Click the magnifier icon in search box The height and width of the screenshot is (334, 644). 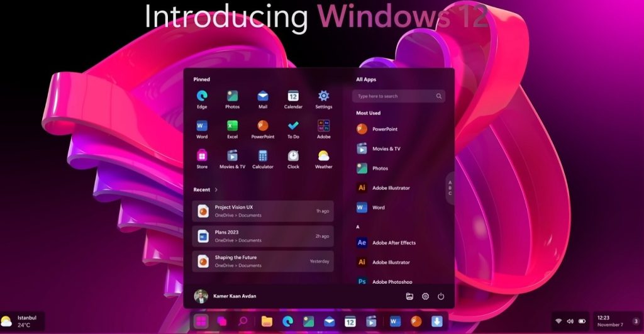pos(438,96)
